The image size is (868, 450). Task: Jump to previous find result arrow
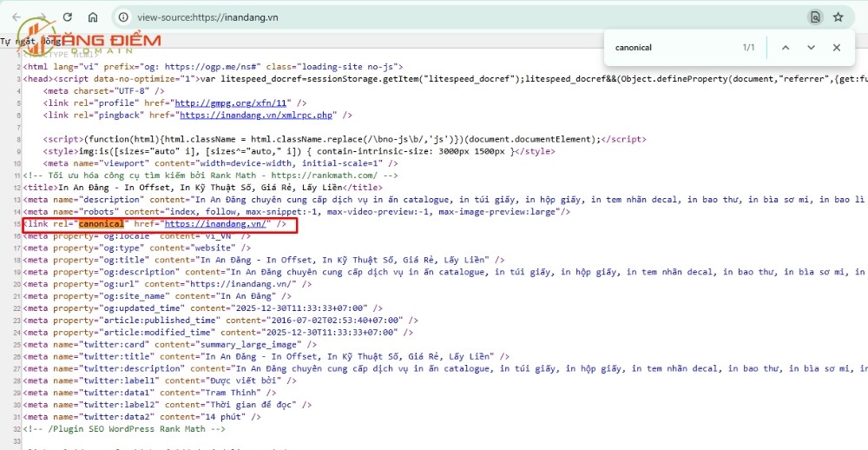pyautogui.click(x=785, y=48)
